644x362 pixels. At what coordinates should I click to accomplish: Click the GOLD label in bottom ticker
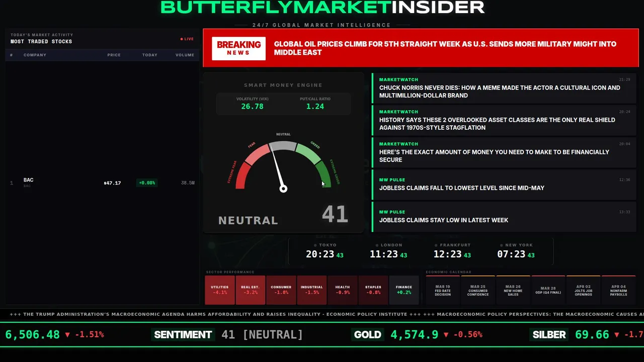click(368, 335)
